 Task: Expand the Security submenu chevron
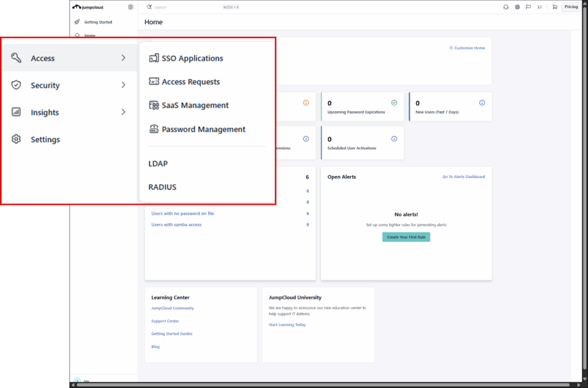click(123, 85)
